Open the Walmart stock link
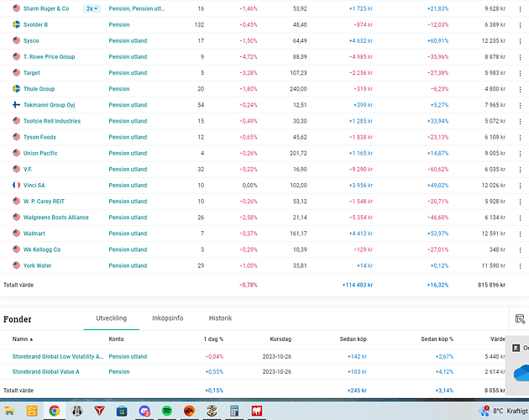529x420 pixels. coord(35,233)
